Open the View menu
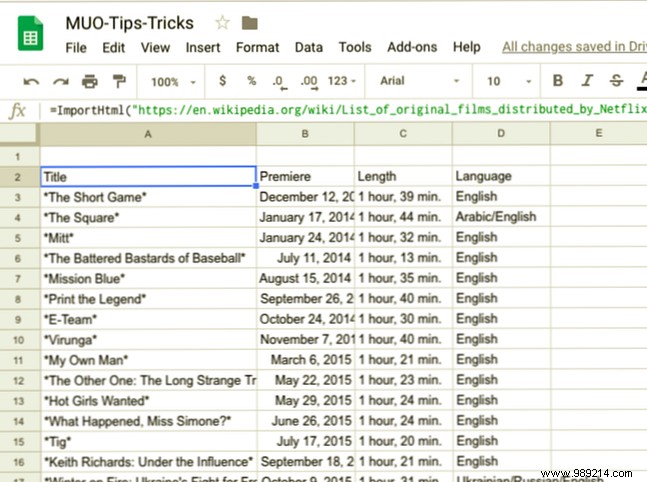Screen dimensions: 647x482 pyautogui.click(x=155, y=47)
